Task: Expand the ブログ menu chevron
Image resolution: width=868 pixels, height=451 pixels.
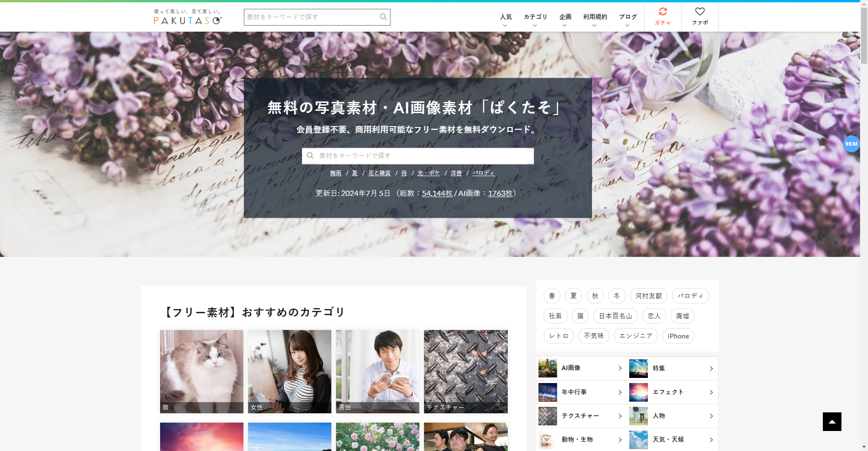Action: point(627,26)
